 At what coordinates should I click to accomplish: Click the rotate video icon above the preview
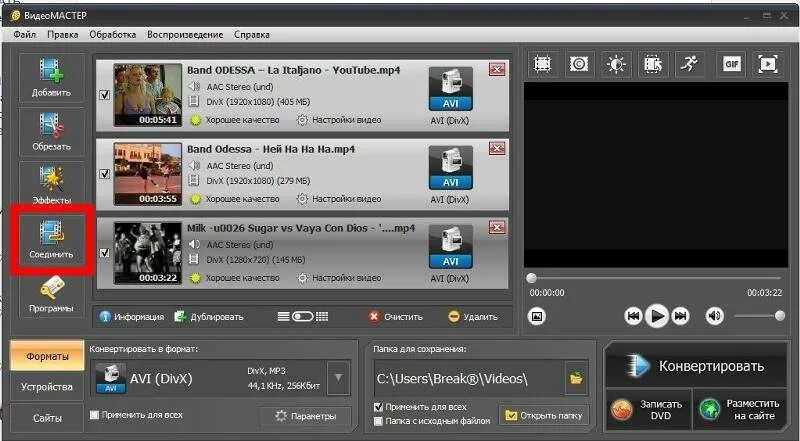653,64
